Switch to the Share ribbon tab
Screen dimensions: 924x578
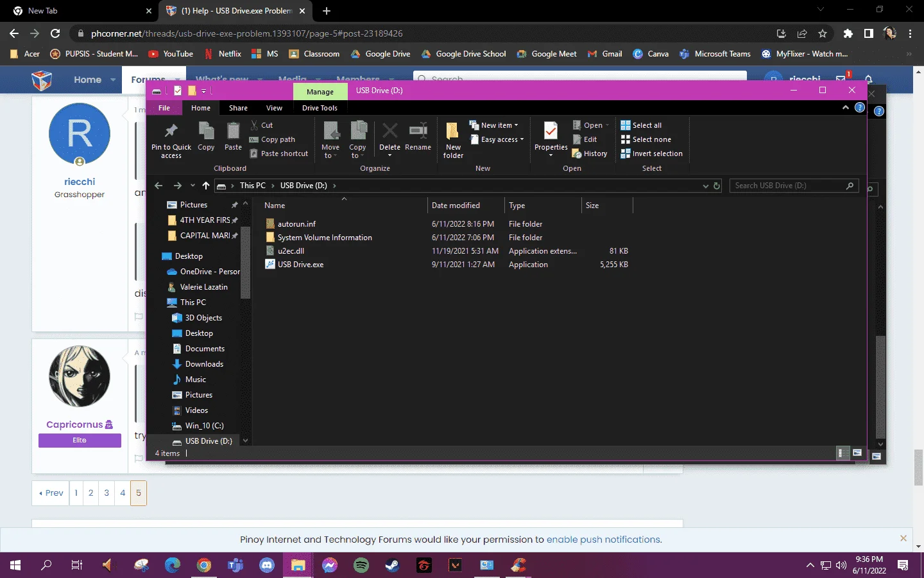tap(238, 108)
